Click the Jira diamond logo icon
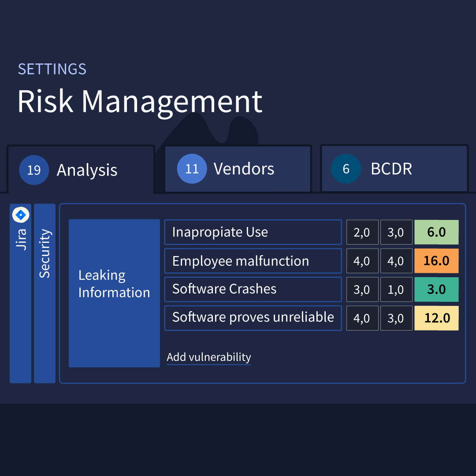This screenshot has width=476, height=476. click(x=21, y=215)
